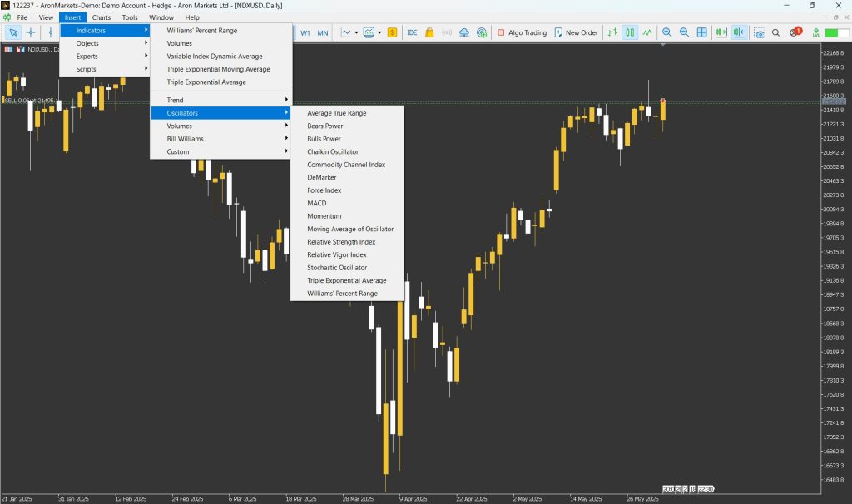Open chart type dropdown arrow

point(356,32)
